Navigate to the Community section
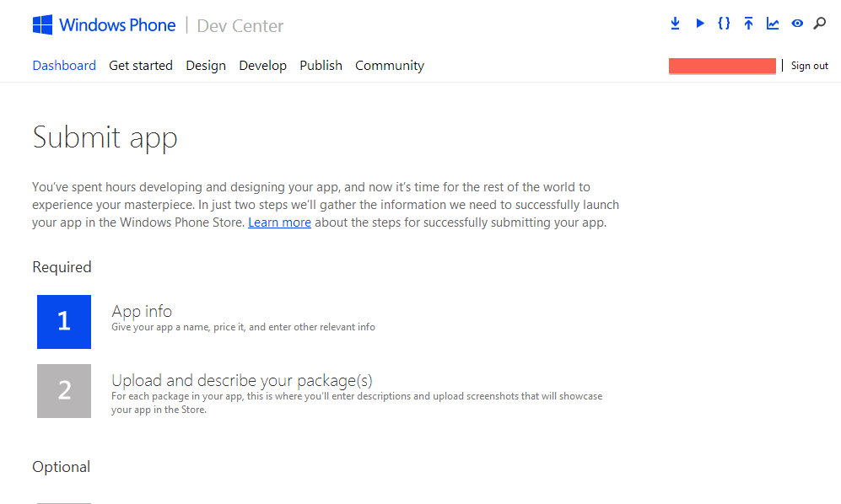This screenshot has width=841, height=504. (x=390, y=66)
